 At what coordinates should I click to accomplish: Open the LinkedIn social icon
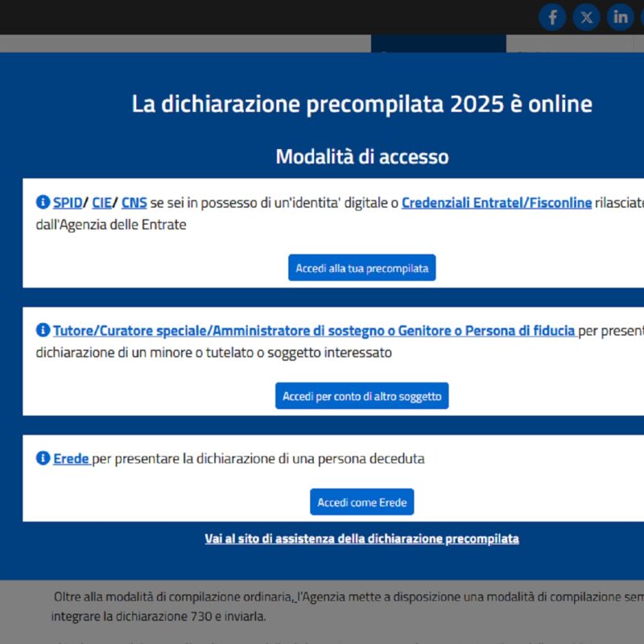click(620, 17)
